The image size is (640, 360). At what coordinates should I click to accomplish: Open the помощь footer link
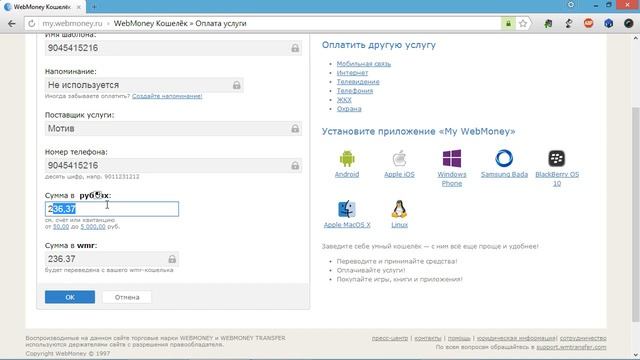click(459, 338)
